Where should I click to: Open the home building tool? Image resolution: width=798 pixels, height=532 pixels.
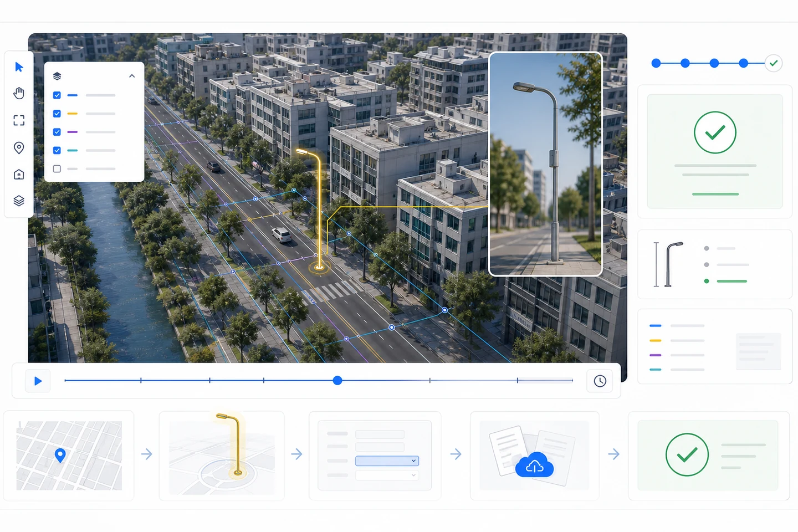coord(19,175)
